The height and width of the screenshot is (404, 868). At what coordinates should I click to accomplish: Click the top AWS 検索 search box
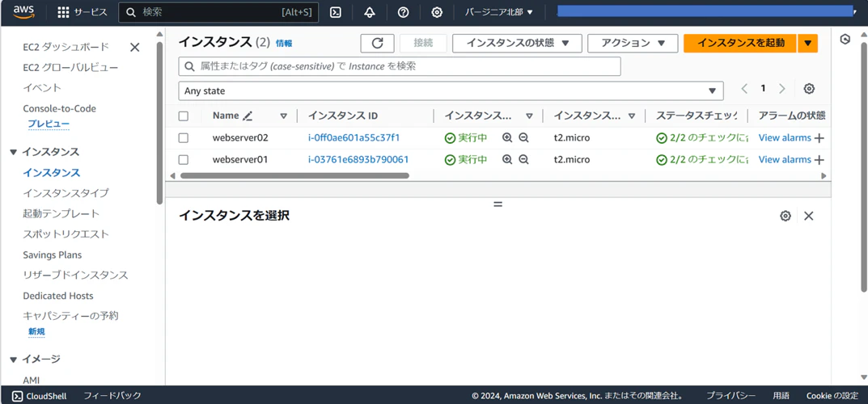coord(218,12)
